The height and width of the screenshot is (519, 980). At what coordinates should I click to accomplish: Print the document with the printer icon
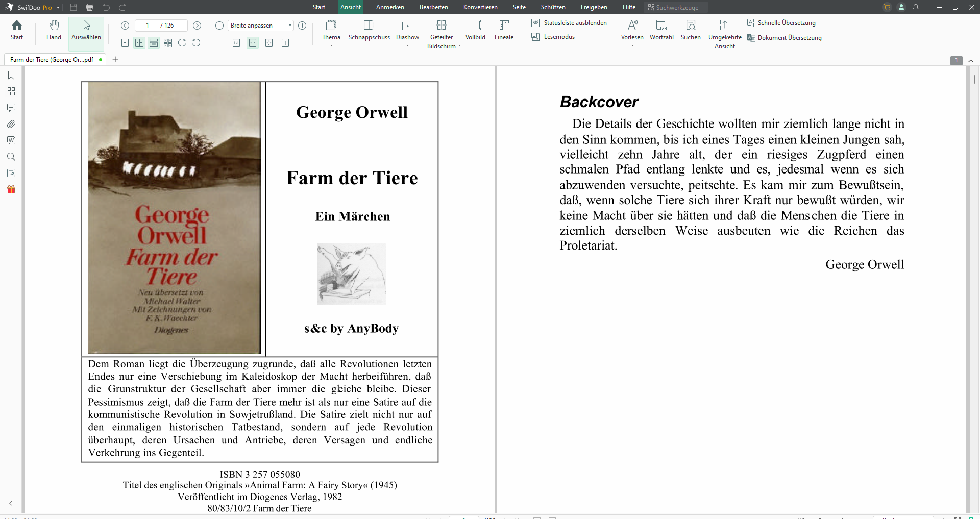90,7
